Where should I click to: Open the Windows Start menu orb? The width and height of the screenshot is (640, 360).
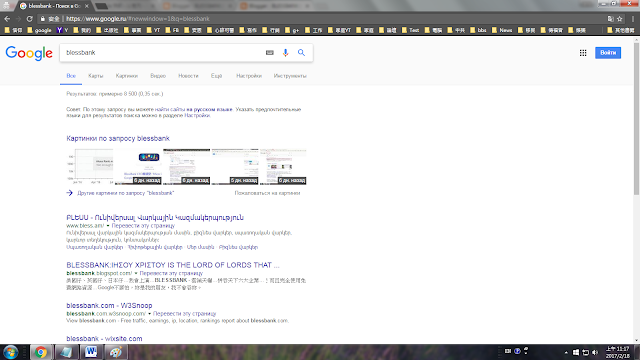point(11,352)
